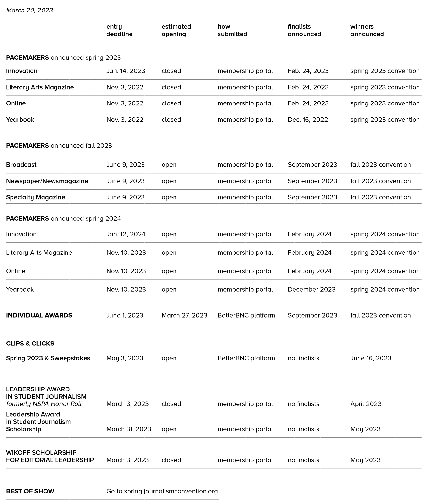Click the winners announced column header
426x504 pixels.
point(367,30)
